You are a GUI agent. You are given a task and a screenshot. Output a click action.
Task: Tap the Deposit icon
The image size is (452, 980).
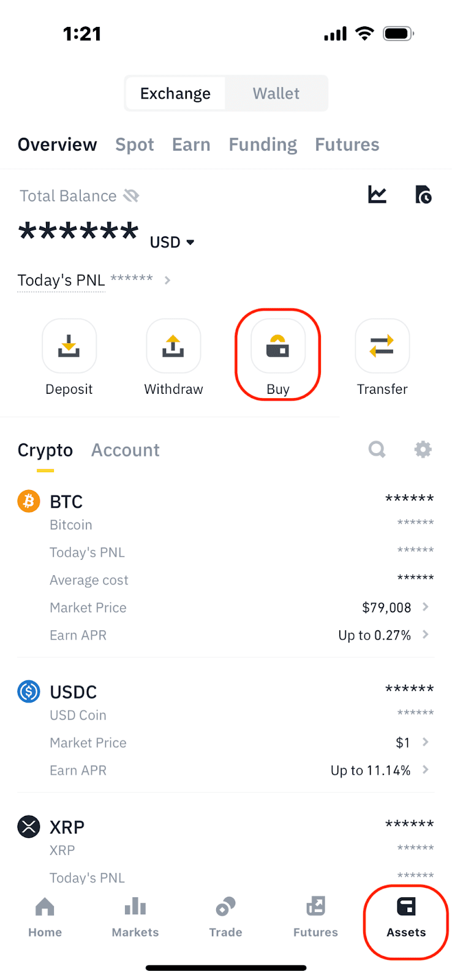point(69,346)
